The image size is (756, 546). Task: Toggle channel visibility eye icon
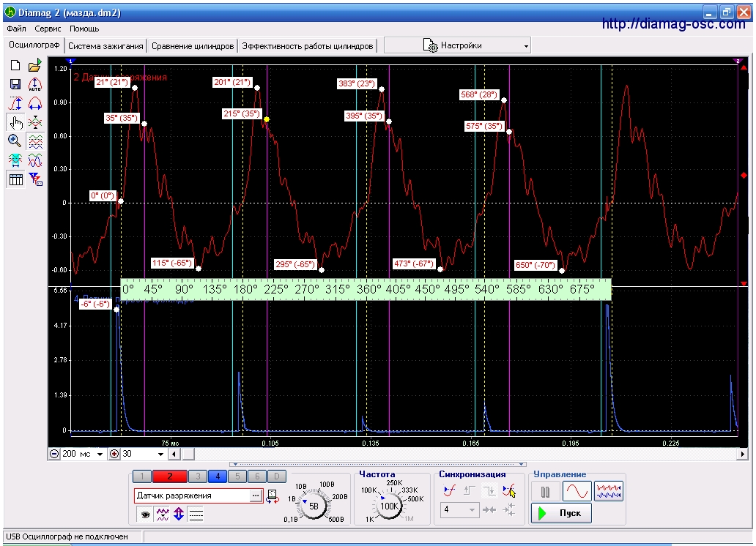click(x=145, y=515)
